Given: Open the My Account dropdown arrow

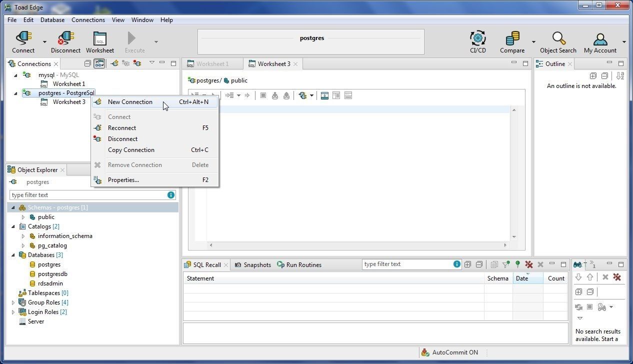Looking at the screenshot, I should pos(624,42).
